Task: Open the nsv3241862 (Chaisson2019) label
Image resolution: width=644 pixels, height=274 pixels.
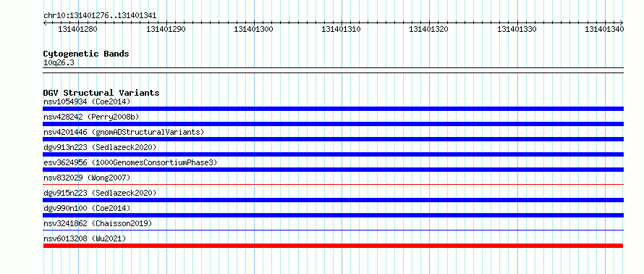Action: (x=98, y=223)
